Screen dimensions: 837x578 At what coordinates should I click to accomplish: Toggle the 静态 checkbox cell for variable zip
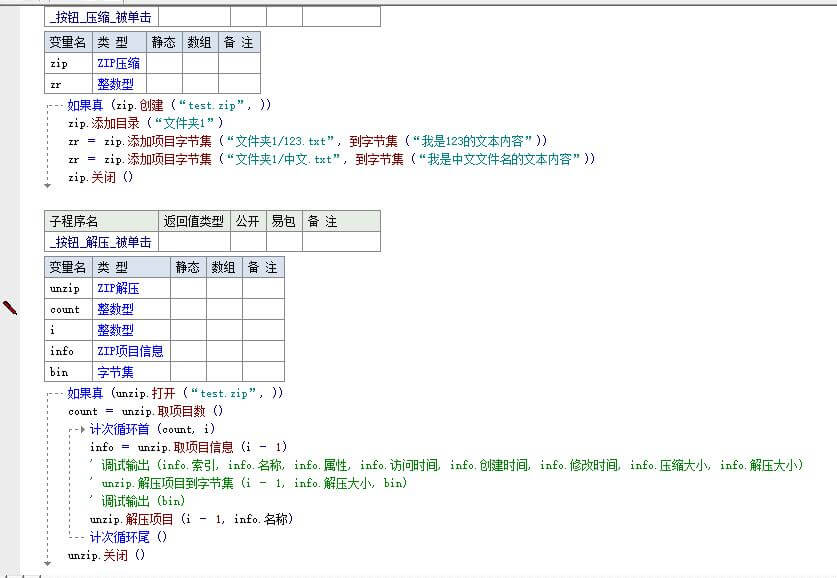163,63
